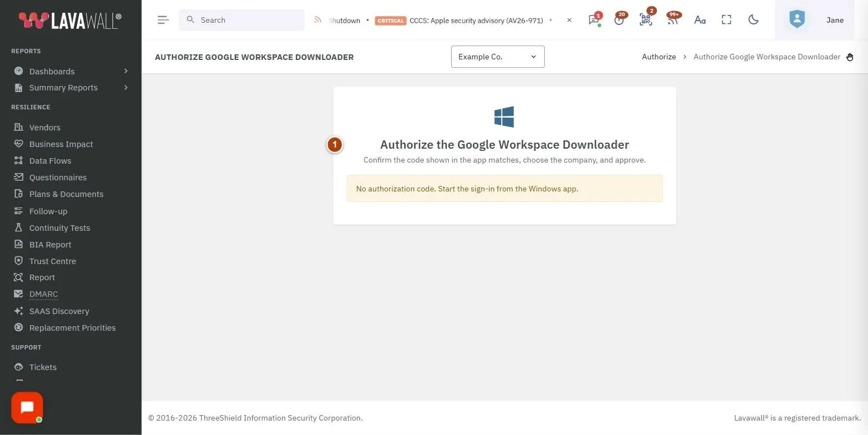Click the Replacement Priorities icon
The width and height of the screenshot is (868, 435).
coord(18,327)
